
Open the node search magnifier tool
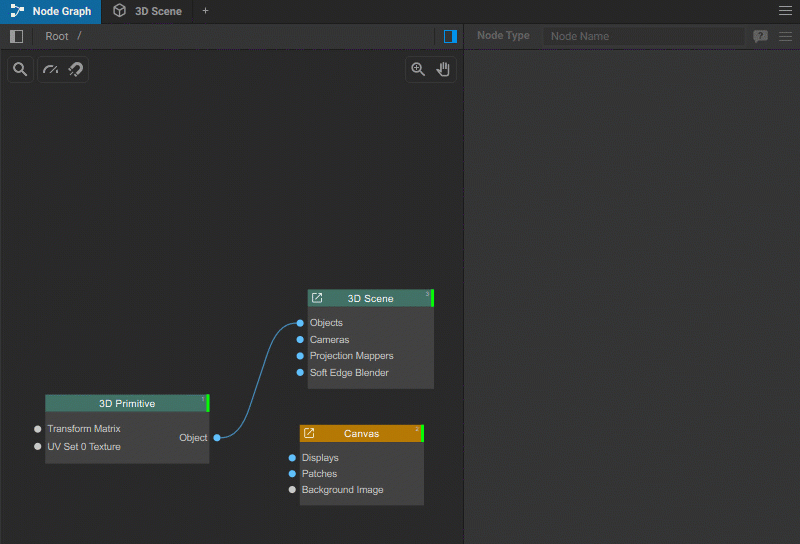pyautogui.click(x=20, y=69)
